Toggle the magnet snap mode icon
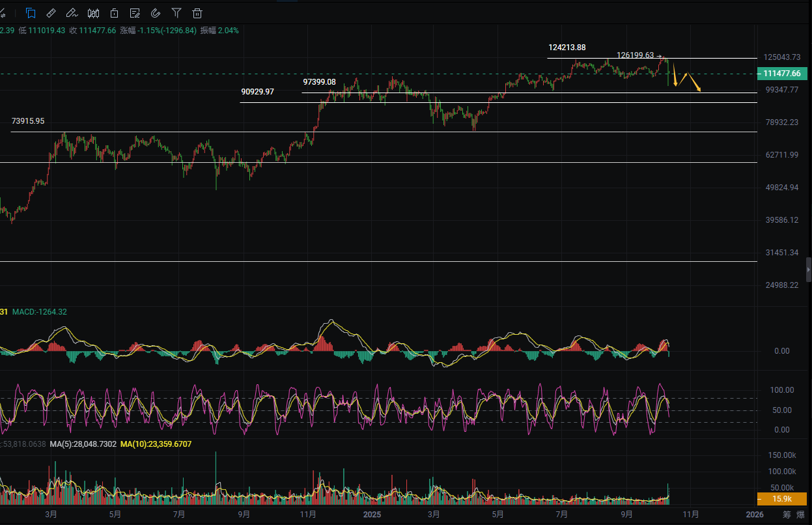 pos(156,12)
